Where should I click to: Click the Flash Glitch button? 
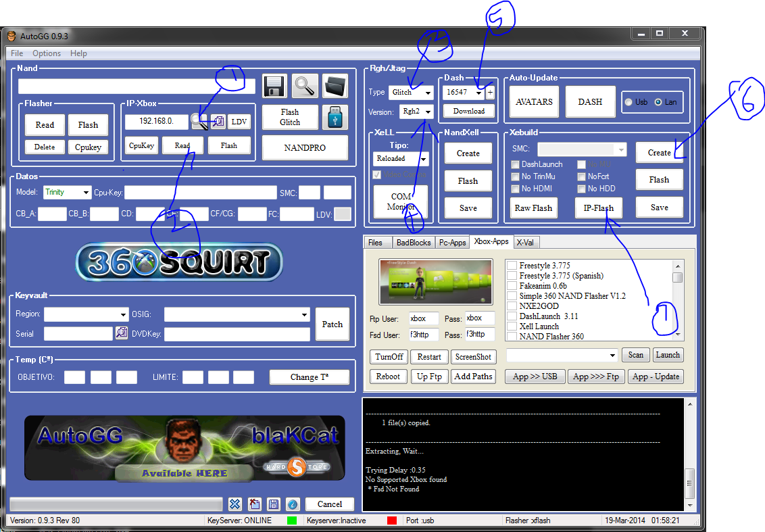[x=290, y=117]
